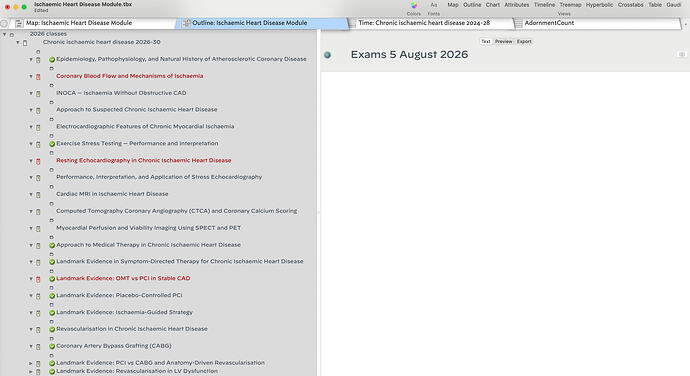Click green check badge on Revascularisation in LV Dysfunction
The height and width of the screenshot is (376, 690).
(x=52, y=372)
